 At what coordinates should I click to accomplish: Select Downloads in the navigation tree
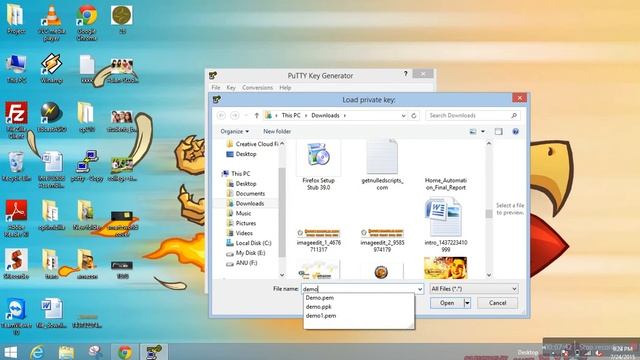(x=250, y=203)
